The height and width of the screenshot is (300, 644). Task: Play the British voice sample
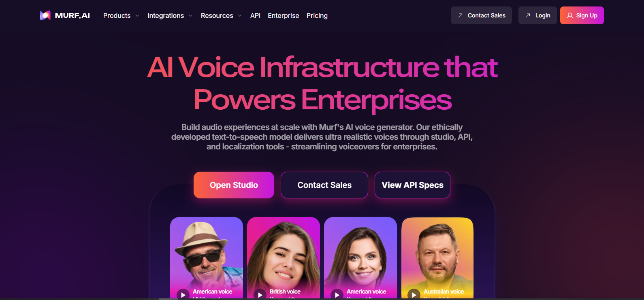coord(260,294)
